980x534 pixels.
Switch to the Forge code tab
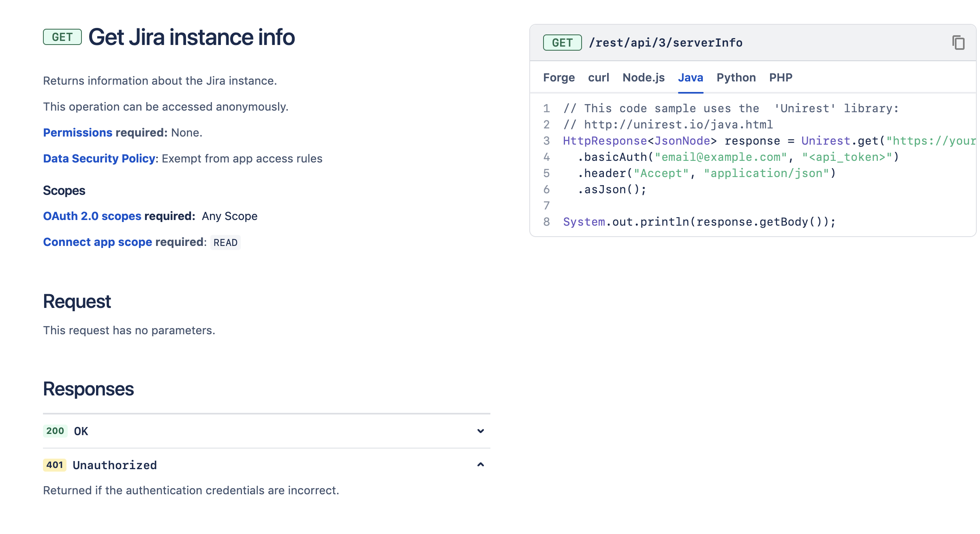558,77
